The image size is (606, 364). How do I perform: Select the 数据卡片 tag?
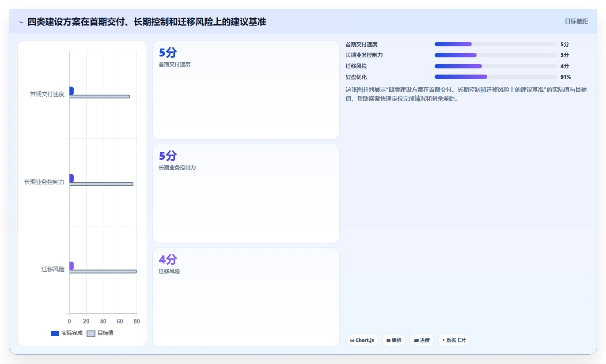point(454,340)
